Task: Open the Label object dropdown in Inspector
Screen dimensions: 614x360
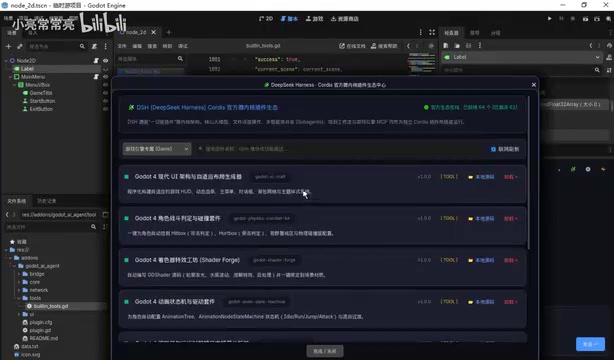Action: [x=523, y=57]
